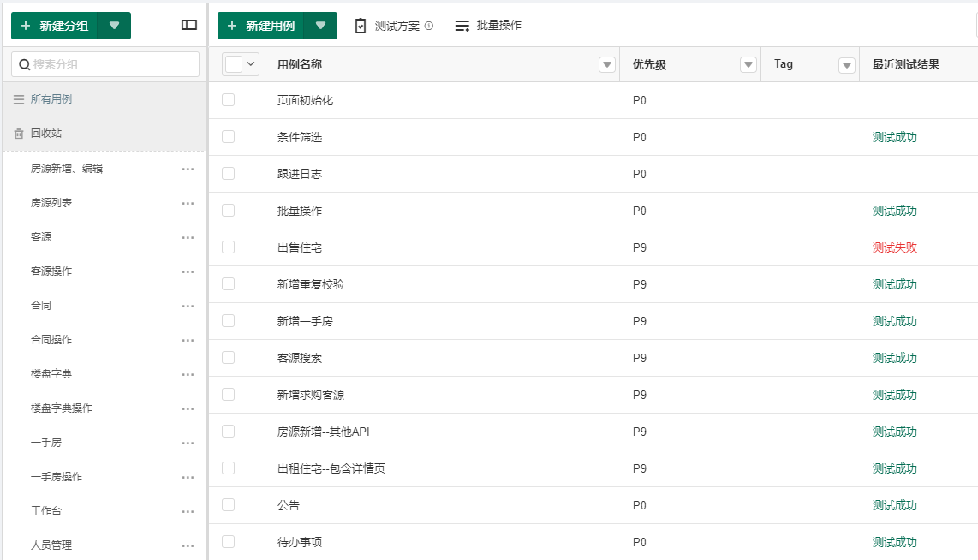
Task: Open more options for 人员管理
Action: click(188, 545)
